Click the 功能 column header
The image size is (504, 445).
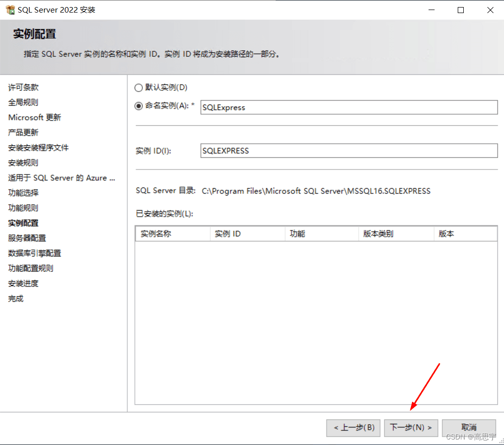pos(322,234)
